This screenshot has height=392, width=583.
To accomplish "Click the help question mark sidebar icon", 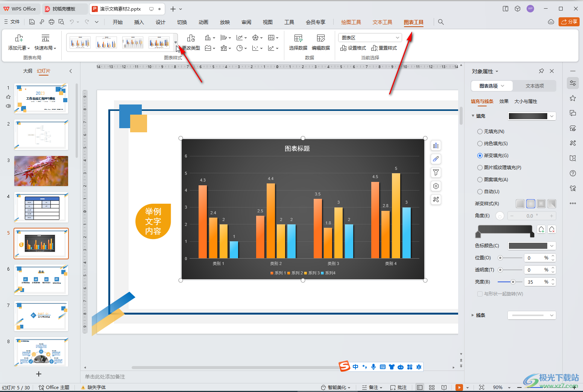I will point(573,173).
